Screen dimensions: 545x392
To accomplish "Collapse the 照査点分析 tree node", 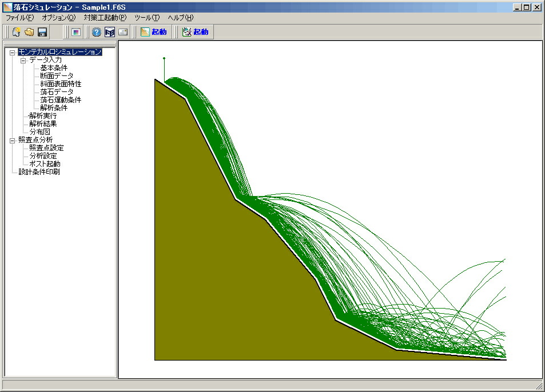I will click(x=13, y=141).
